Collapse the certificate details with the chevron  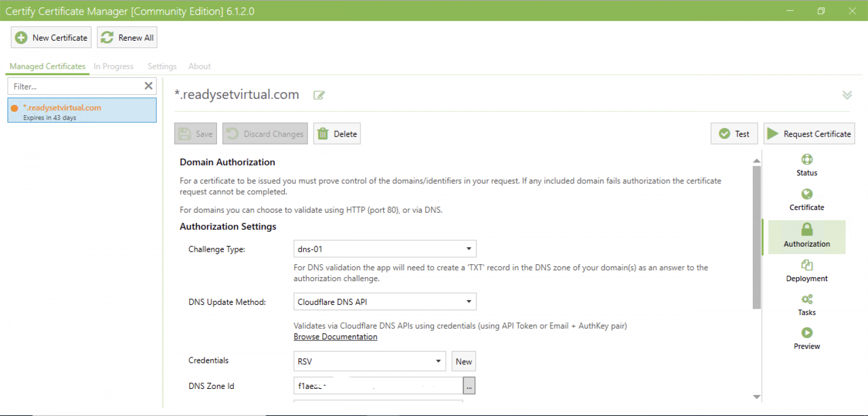point(847,94)
